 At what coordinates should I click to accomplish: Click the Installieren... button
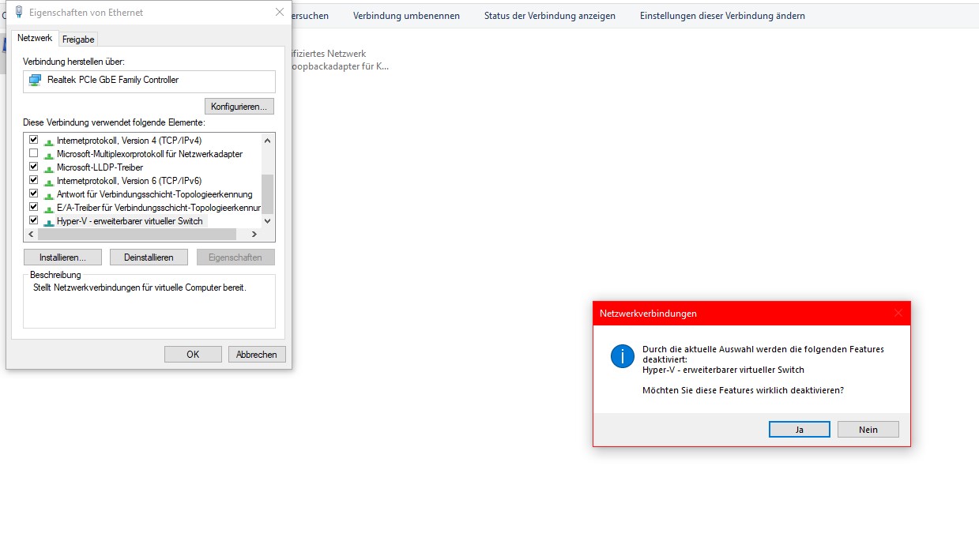coord(63,257)
